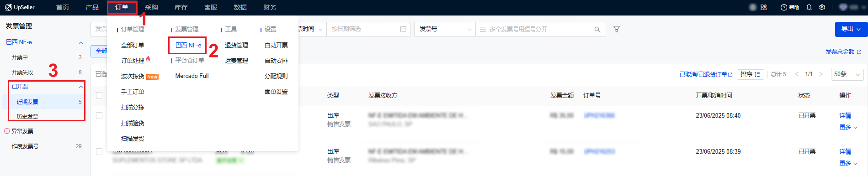868x176 pixels.
Task: Click the 导出 export button
Action: tap(851, 29)
